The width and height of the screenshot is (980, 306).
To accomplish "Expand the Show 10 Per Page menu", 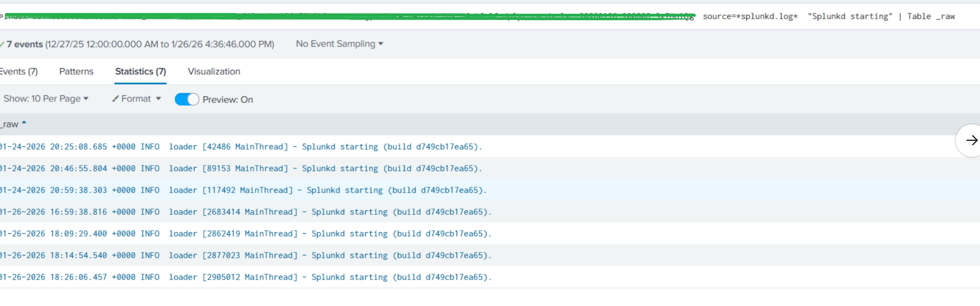I will click(x=46, y=99).
